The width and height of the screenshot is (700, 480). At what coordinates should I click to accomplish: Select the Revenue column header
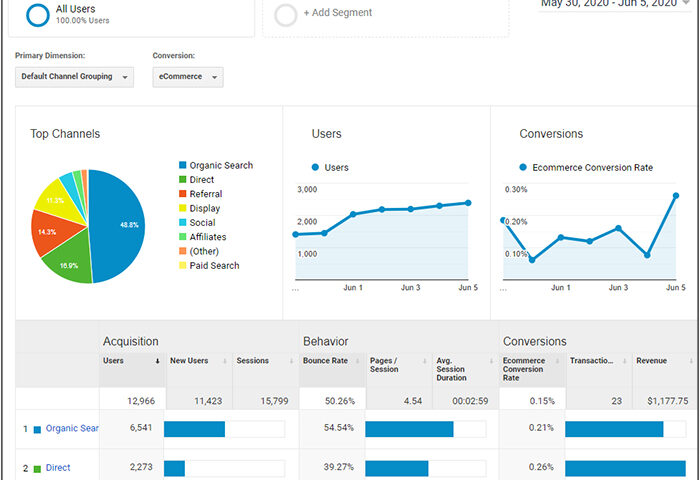point(651,361)
